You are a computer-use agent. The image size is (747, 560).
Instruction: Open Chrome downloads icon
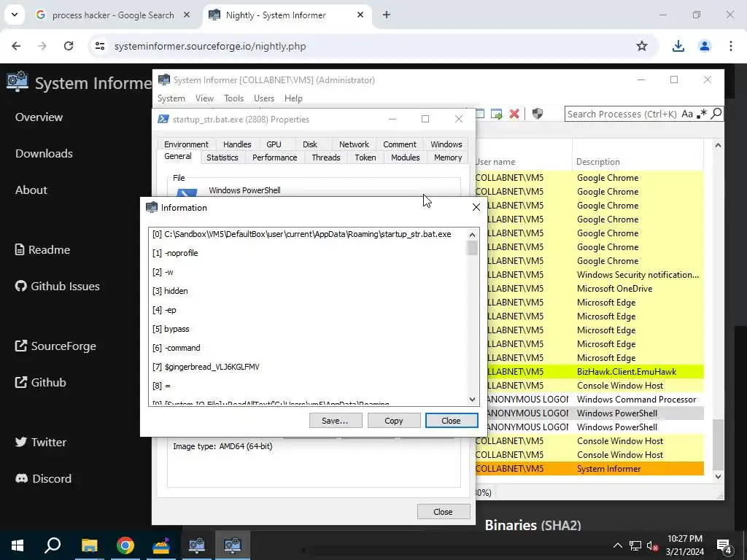pyautogui.click(x=678, y=46)
